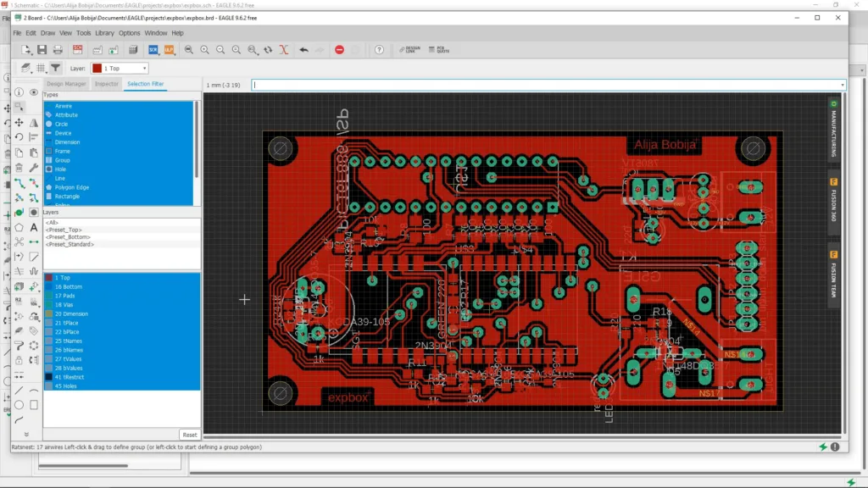Viewport: 868px width, 488px height.
Task: Select the Route airwire tool
Action: [x=19, y=183]
